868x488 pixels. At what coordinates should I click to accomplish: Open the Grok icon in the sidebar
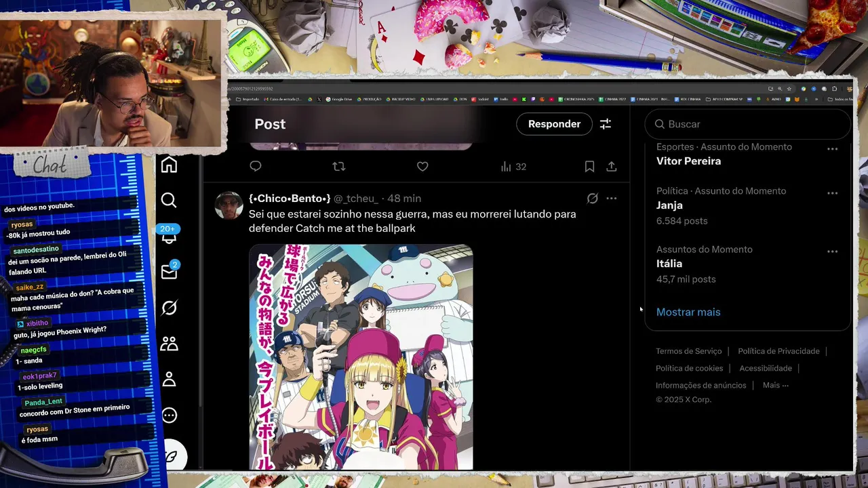coord(169,308)
